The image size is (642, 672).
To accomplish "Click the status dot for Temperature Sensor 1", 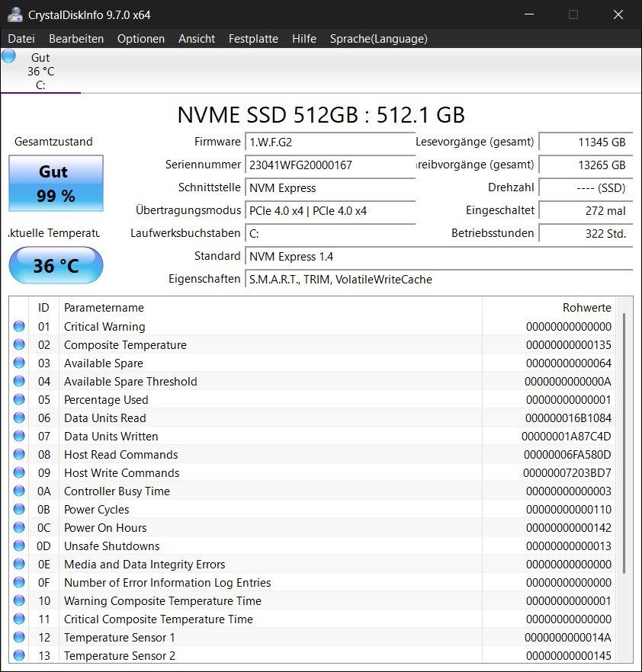I will (x=19, y=637).
